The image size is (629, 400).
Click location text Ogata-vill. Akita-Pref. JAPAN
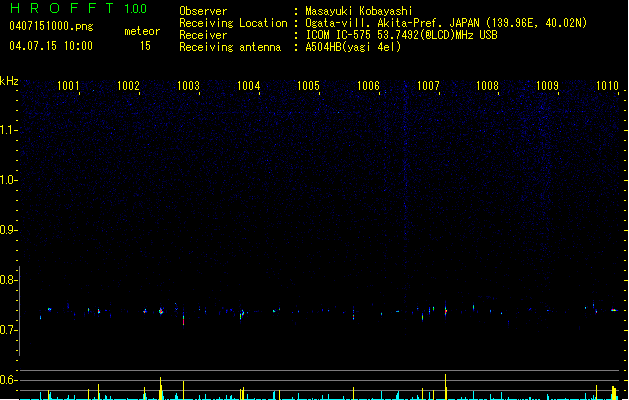(392, 23)
